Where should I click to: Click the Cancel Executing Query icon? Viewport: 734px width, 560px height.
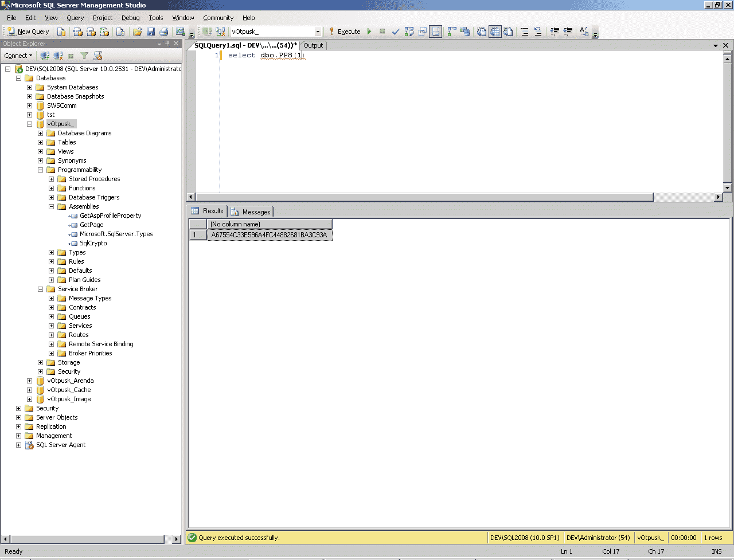[x=382, y=32]
